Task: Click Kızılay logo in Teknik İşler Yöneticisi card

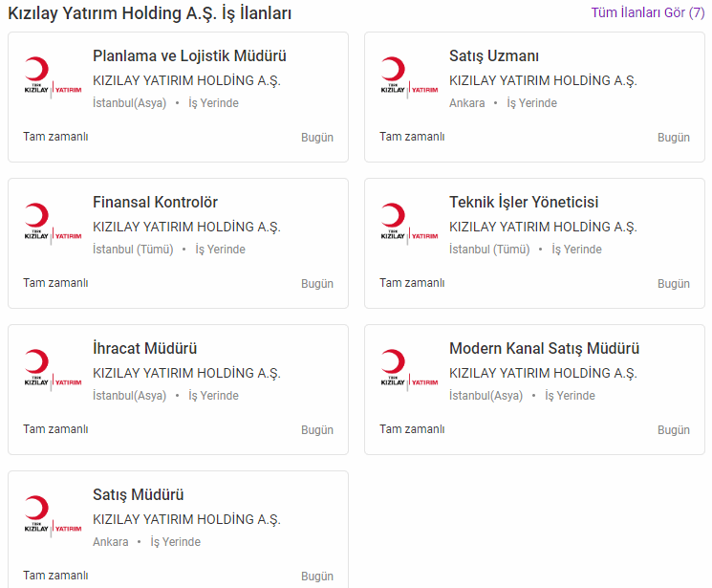Action: point(409,223)
